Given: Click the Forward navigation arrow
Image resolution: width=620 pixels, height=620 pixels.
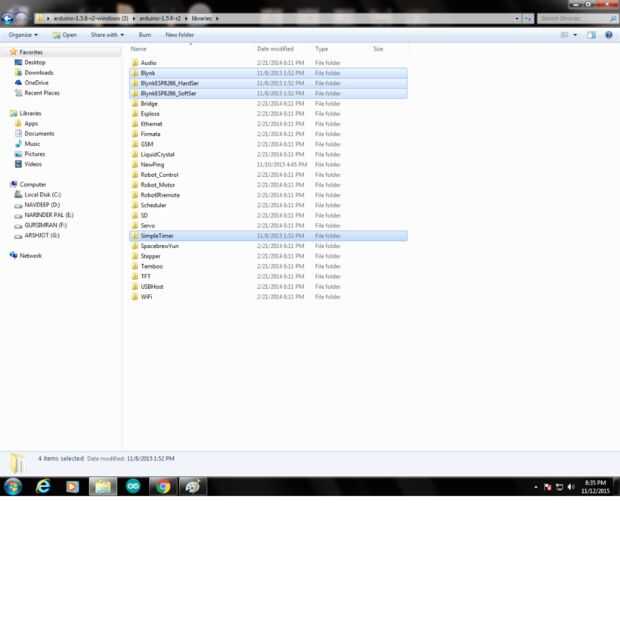Looking at the screenshot, I should point(21,18).
